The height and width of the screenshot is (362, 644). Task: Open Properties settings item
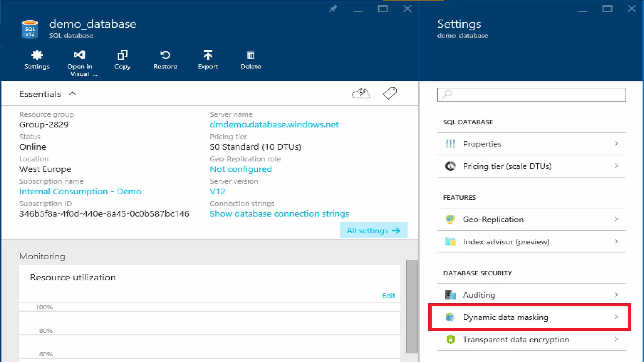point(531,144)
